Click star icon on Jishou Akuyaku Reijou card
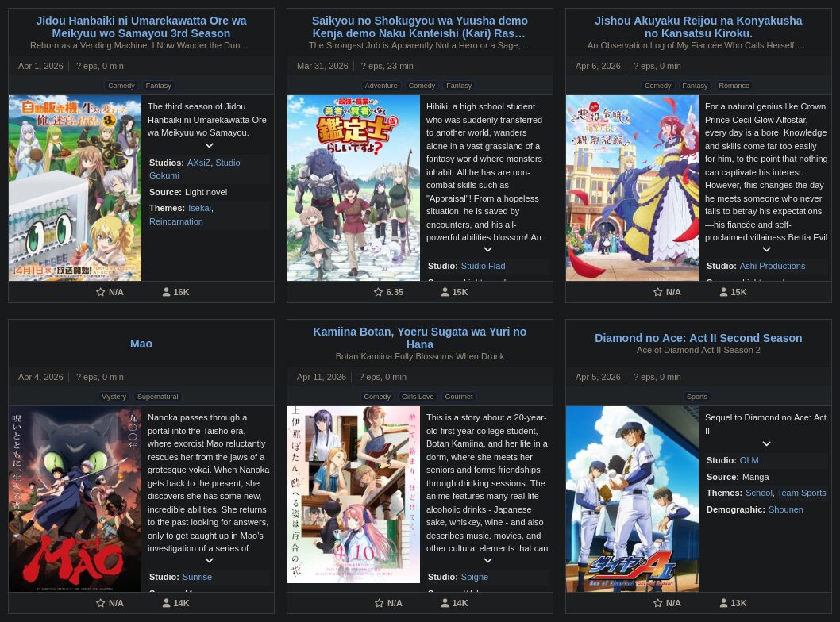 (658, 292)
